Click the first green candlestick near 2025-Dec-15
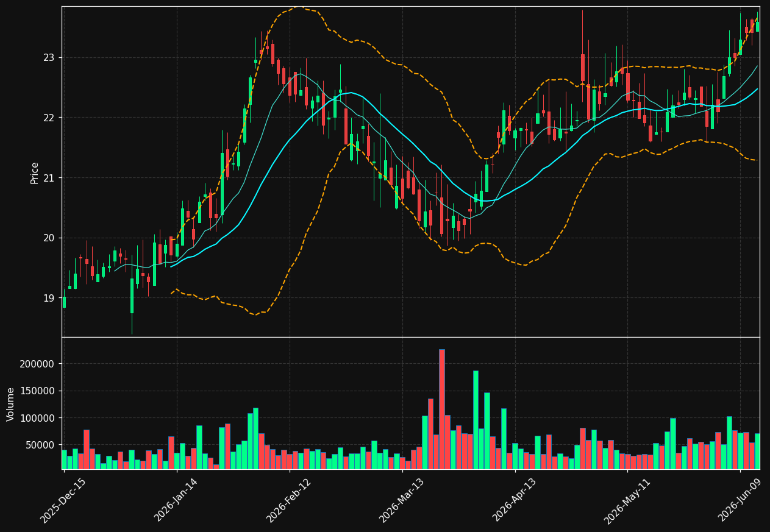This screenshot has width=770, height=532. [64, 302]
